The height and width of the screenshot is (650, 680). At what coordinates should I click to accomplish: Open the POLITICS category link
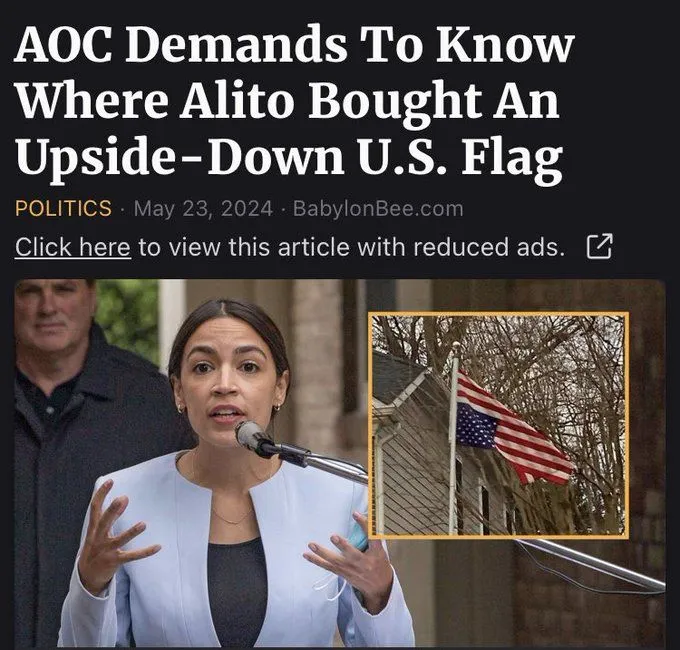(x=63, y=208)
